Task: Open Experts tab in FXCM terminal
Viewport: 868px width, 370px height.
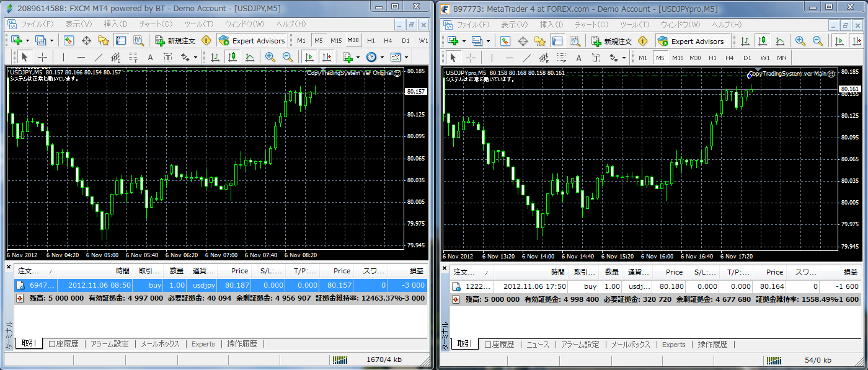Action: pyautogui.click(x=203, y=344)
